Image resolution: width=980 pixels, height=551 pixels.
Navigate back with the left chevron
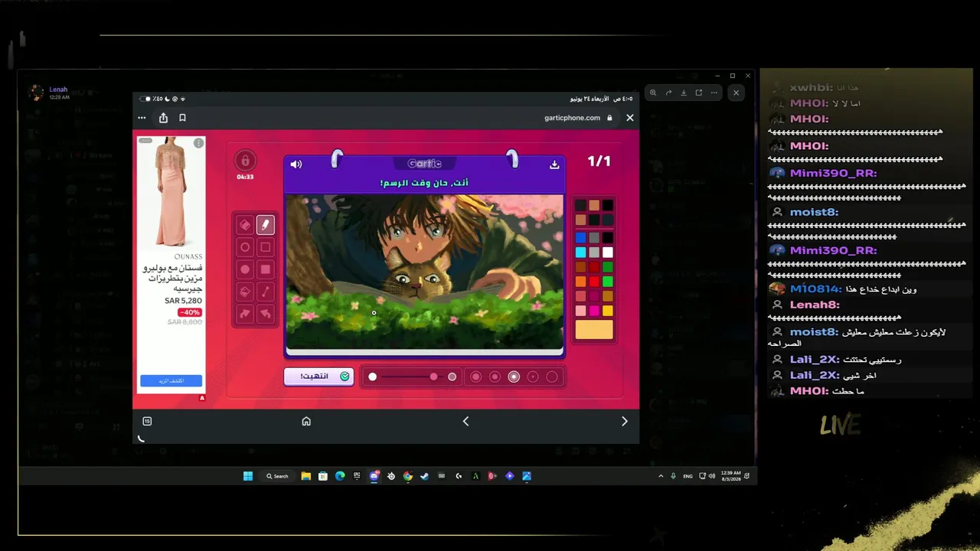465,421
